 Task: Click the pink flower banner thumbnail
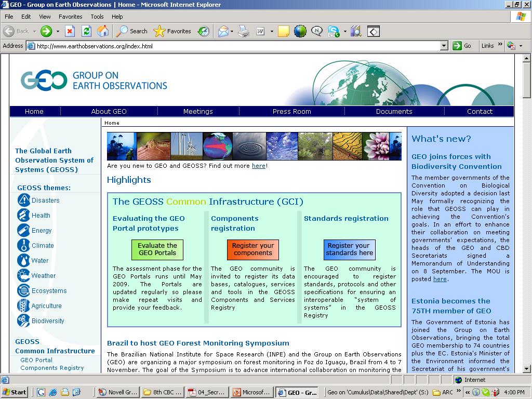pos(376,146)
